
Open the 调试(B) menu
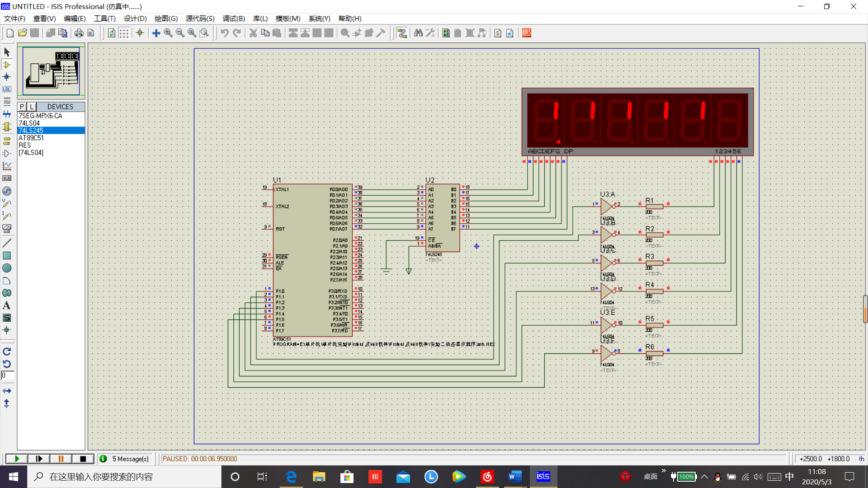coord(234,19)
